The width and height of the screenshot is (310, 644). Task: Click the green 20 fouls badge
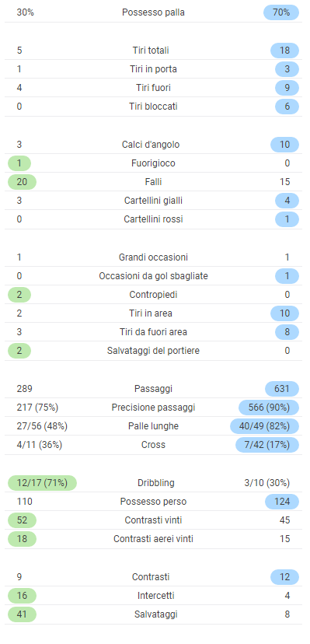[x=22, y=182]
